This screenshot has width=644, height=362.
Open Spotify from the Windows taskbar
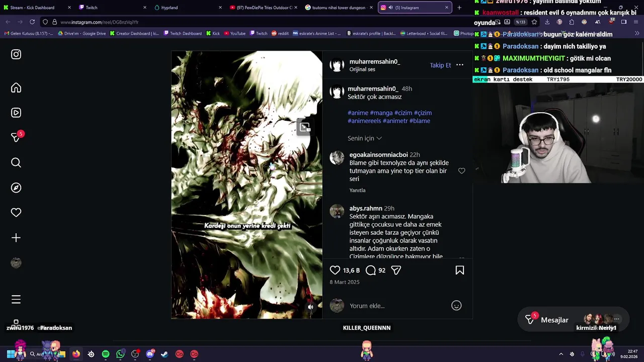tap(106, 354)
